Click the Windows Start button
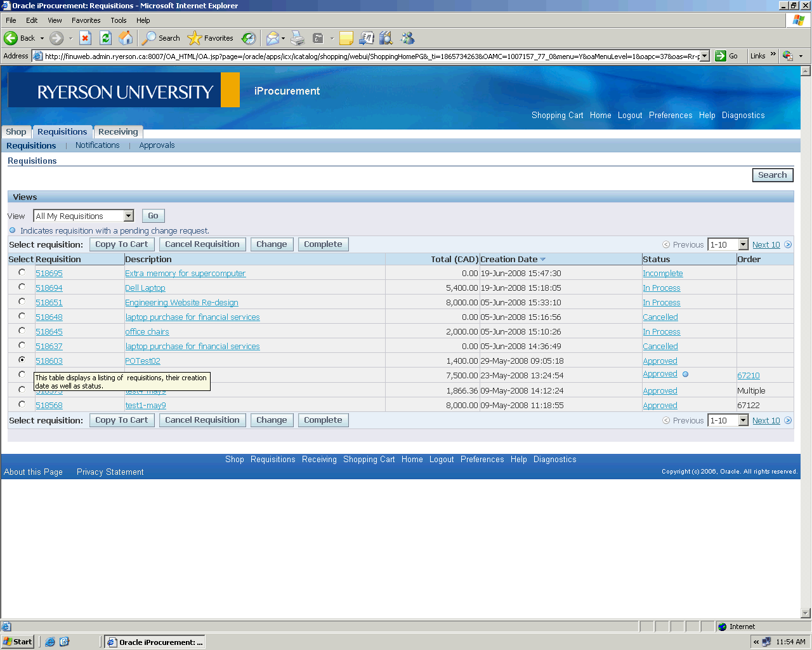This screenshot has width=812, height=650. [18, 642]
